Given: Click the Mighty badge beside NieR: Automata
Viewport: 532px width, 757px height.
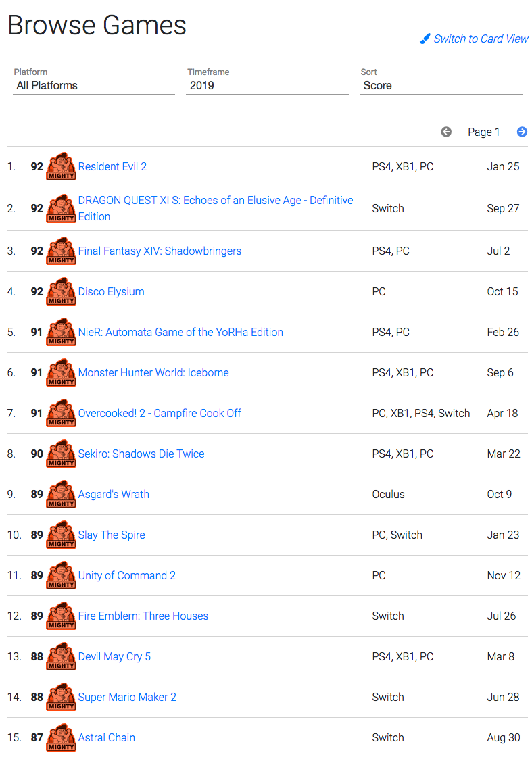Looking at the screenshot, I should [x=62, y=332].
